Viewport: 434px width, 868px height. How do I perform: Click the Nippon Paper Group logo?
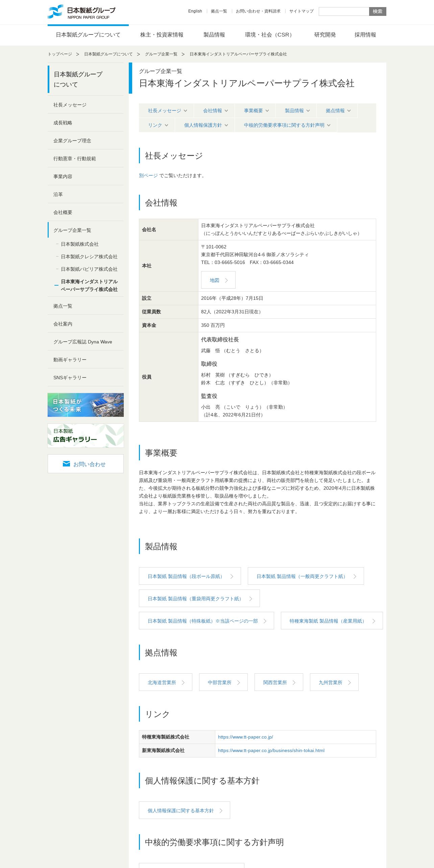(81, 12)
